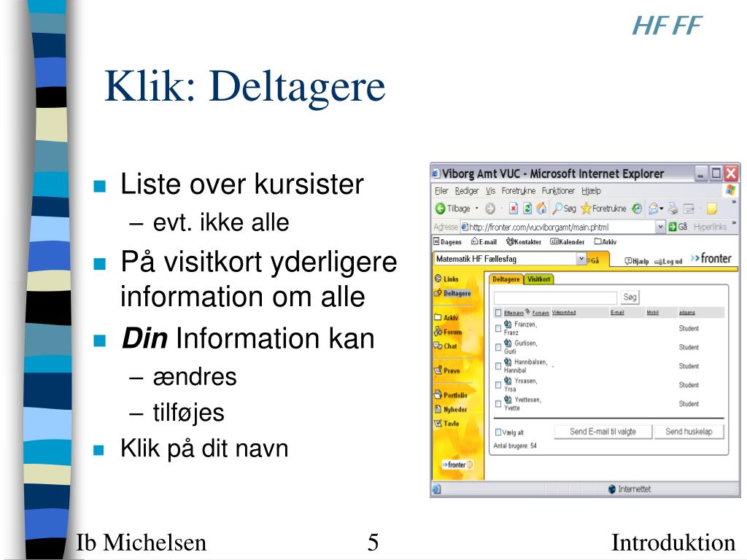The width and height of the screenshot is (747, 560).
Task: Open the Filer menu
Action: coord(441,191)
